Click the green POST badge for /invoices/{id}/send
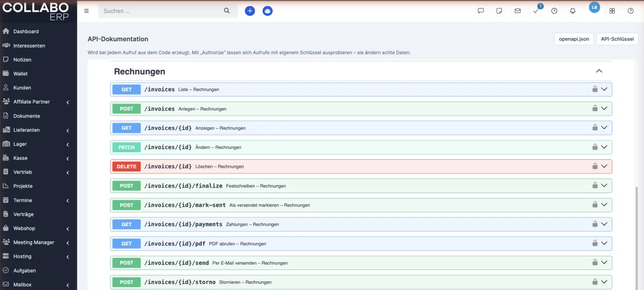This screenshot has width=644, height=290. click(127, 262)
